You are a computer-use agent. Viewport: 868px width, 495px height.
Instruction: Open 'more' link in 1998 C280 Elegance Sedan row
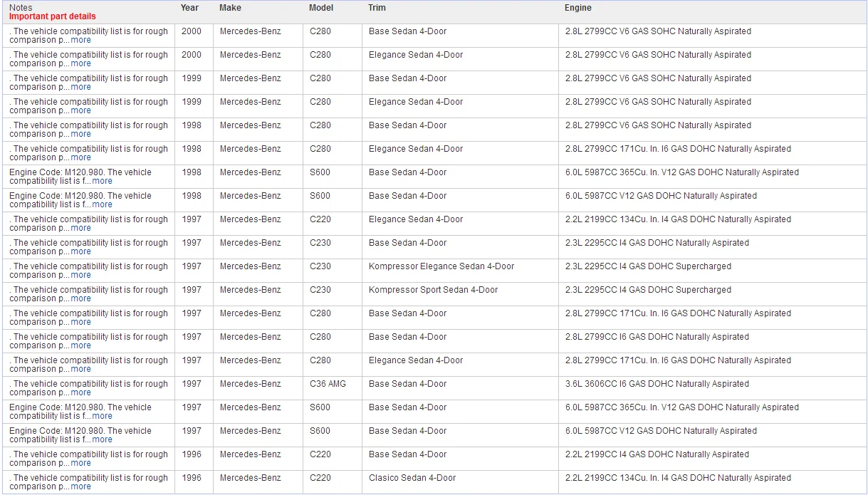point(80,157)
